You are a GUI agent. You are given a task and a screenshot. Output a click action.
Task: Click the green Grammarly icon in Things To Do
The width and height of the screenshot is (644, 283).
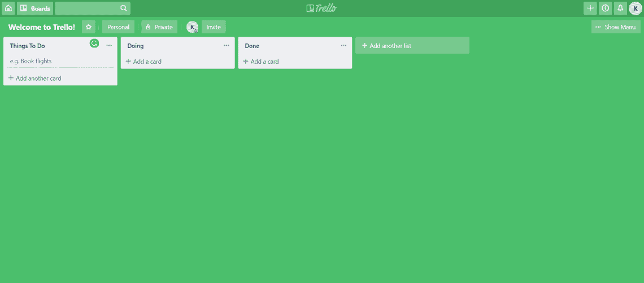click(x=94, y=43)
